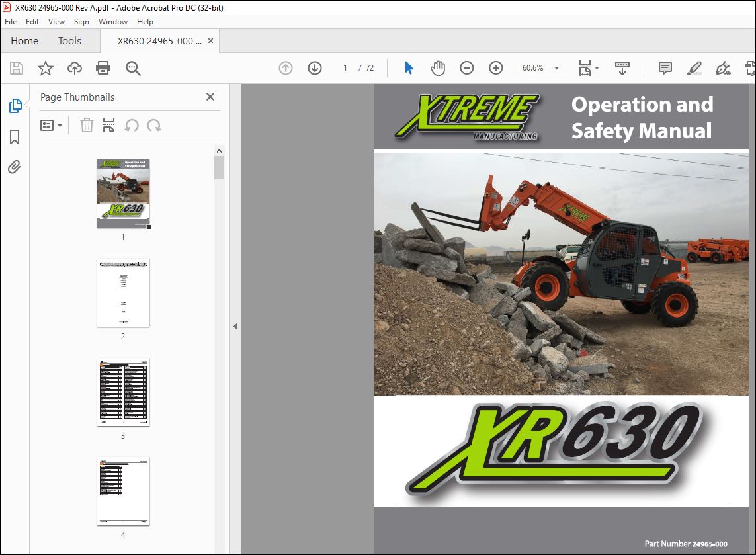The image size is (756, 555).
Task: Click the scrolling mode read icon
Action: coord(622,68)
